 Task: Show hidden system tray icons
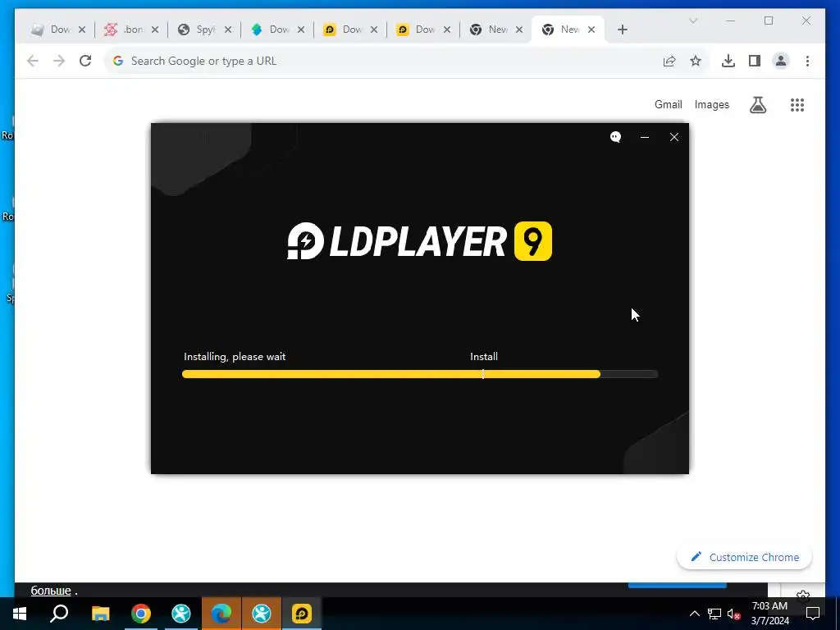click(x=694, y=614)
